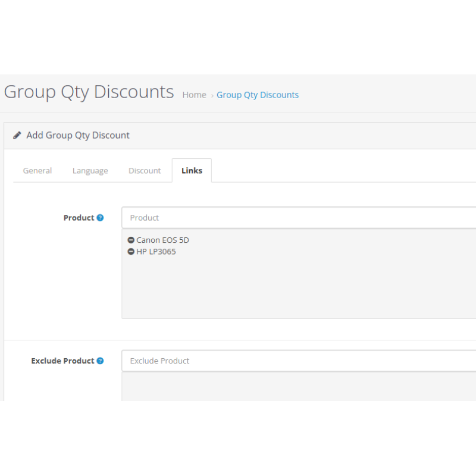476x476 pixels.
Task: Click the Exclude Product help icon
Action: [x=100, y=361]
